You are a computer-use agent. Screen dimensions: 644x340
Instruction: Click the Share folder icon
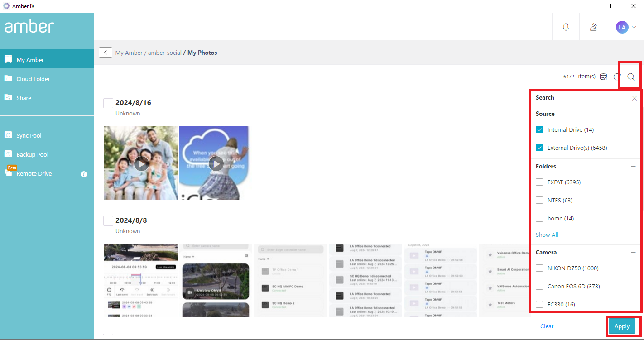click(x=8, y=97)
